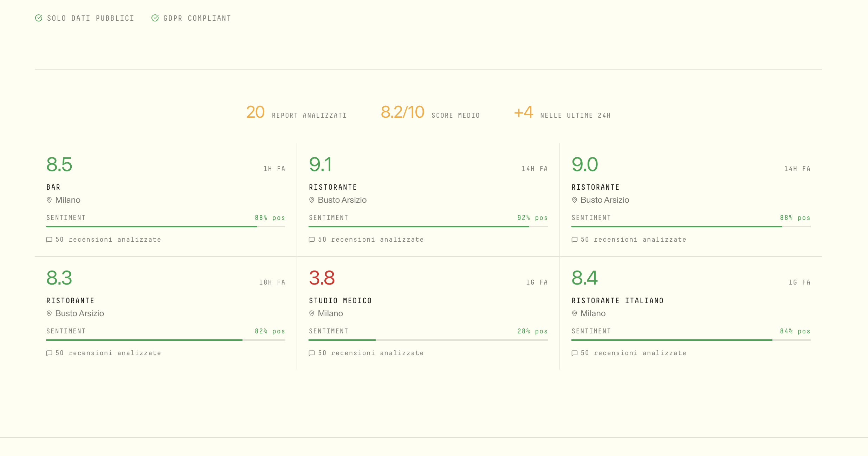
Task: Click the location pin on the Ristorante Italiano card
Action: (x=575, y=313)
